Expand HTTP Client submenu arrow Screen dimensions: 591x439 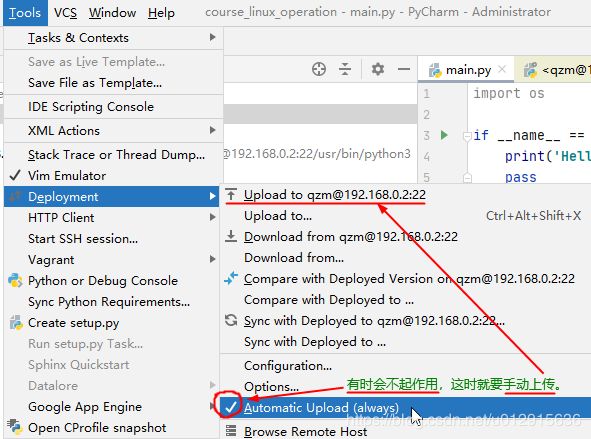tap(213, 217)
